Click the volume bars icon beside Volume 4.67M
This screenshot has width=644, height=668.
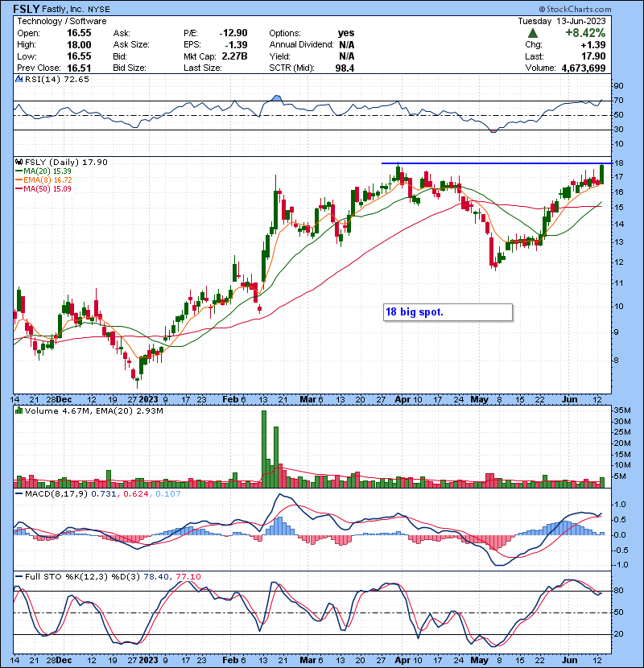click(x=19, y=410)
